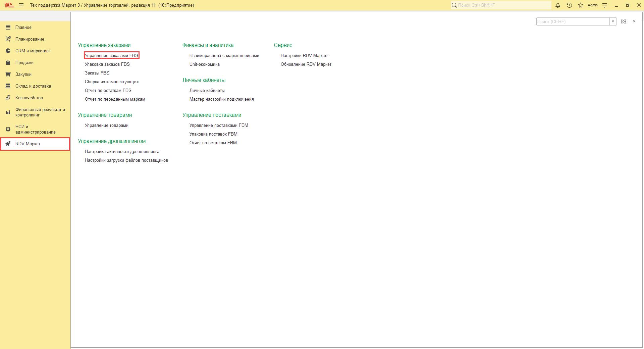Click the Управление товарами group heading
This screenshot has height=349, width=644.
pyautogui.click(x=105, y=115)
